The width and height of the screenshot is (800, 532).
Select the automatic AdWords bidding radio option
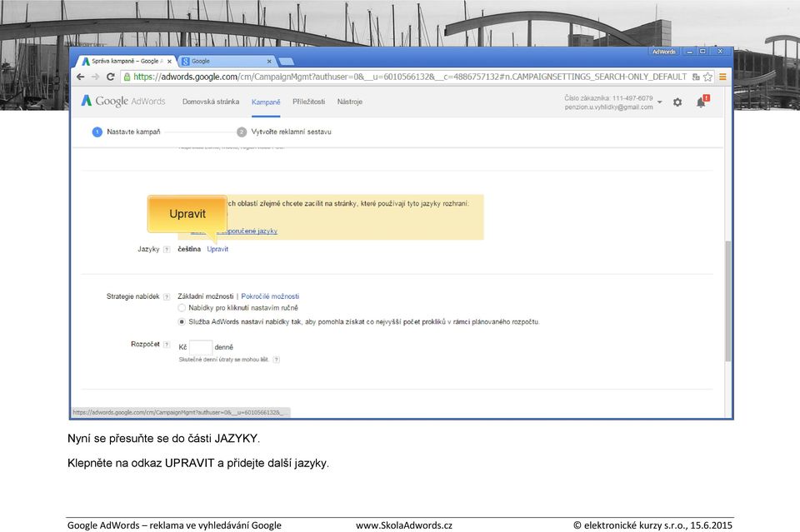[x=182, y=322]
